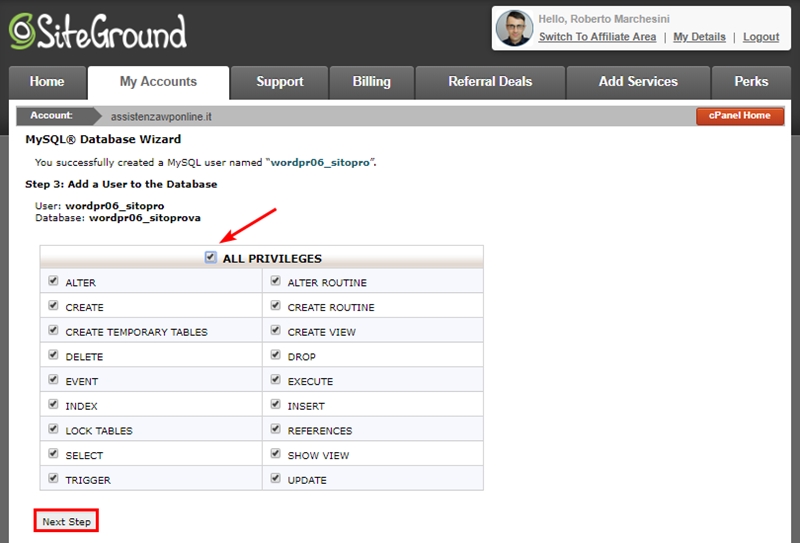Click the wordpr06_sitoprova database name
The image size is (800, 543).
145,218
